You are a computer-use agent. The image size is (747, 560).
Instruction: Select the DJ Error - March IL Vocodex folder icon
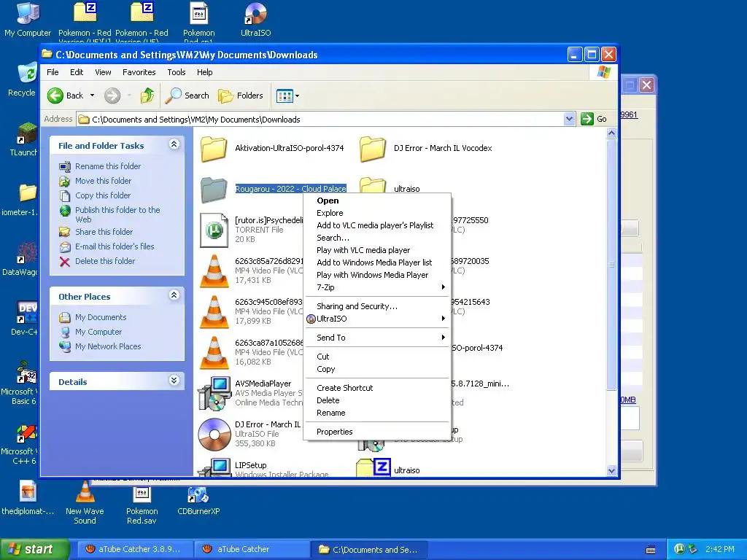373,149
